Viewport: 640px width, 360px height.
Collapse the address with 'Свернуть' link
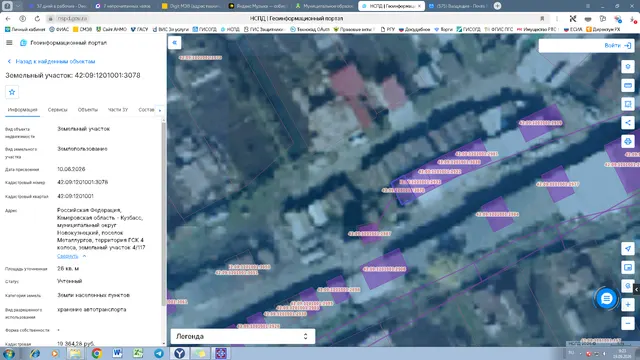click(68, 256)
